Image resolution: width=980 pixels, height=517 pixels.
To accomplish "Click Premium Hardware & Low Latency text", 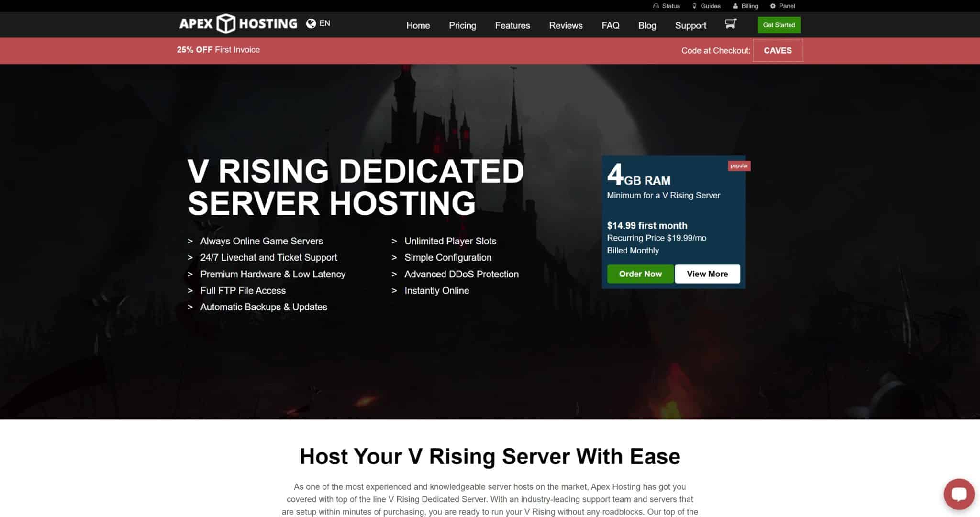I will (x=273, y=274).
